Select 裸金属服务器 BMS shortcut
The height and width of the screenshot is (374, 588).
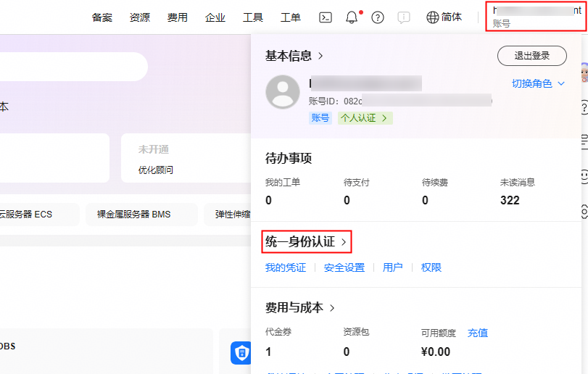142,215
